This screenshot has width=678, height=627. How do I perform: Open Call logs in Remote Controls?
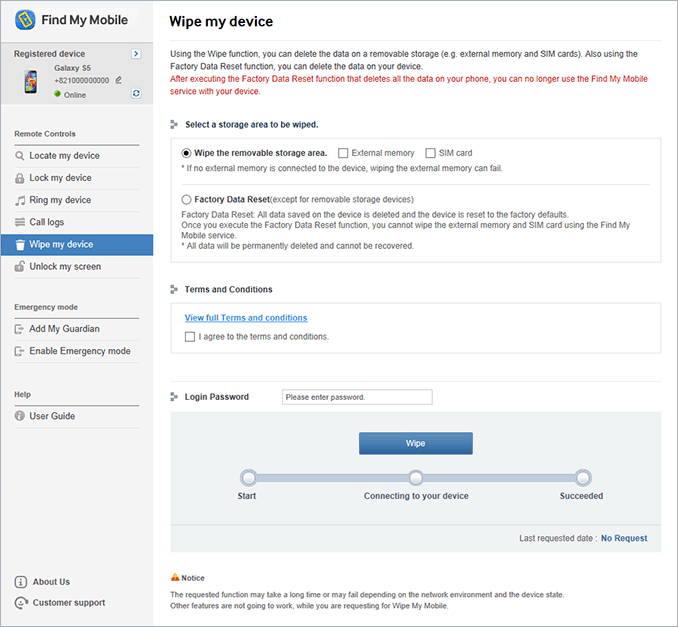pyautogui.click(x=46, y=222)
